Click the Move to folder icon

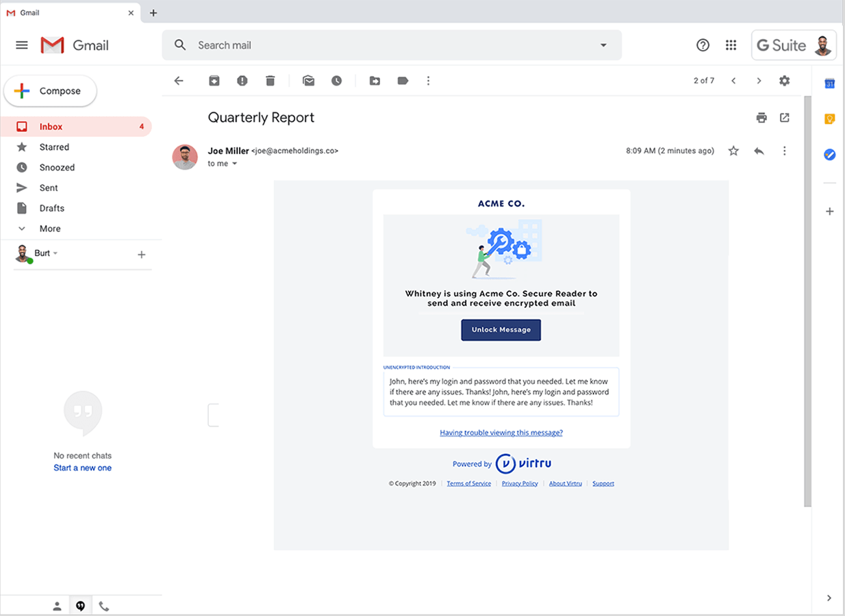(375, 81)
